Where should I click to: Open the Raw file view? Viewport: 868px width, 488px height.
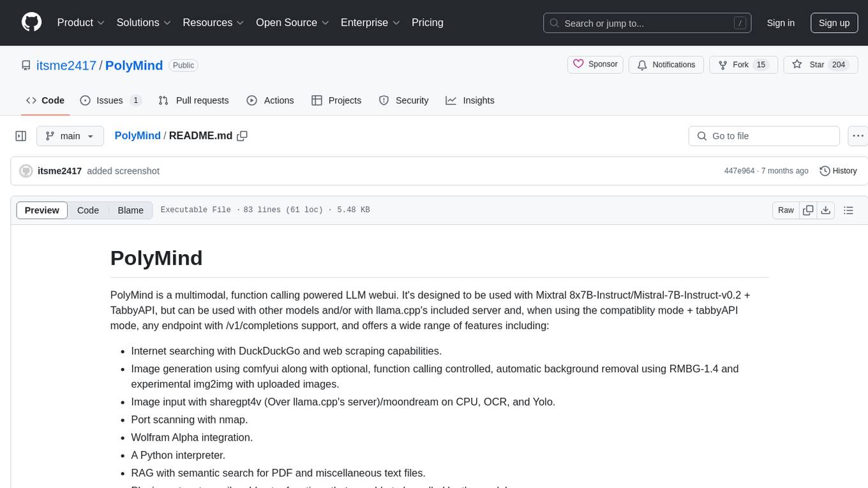[x=786, y=210]
